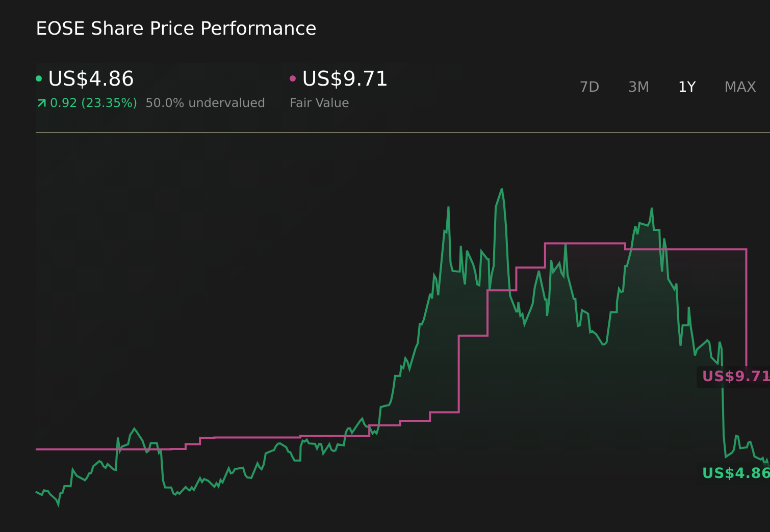Open the 3M period selector
Viewport: 770px width, 532px height.
point(638,87)
